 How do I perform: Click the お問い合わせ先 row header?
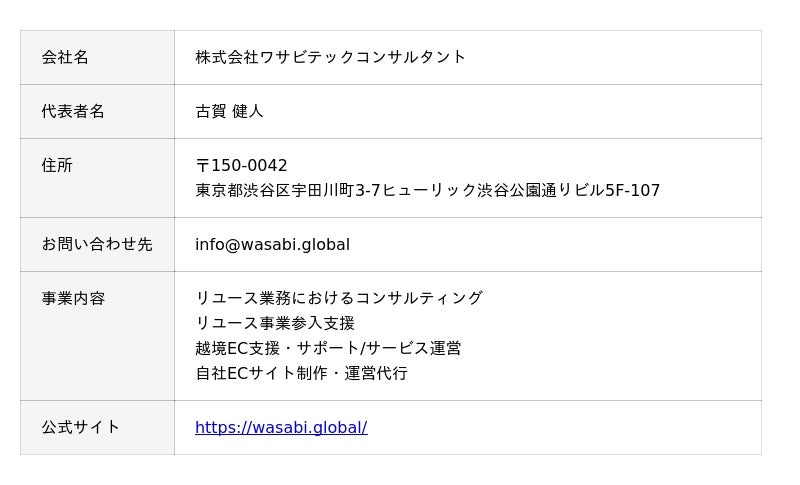[x=97, y=244]
